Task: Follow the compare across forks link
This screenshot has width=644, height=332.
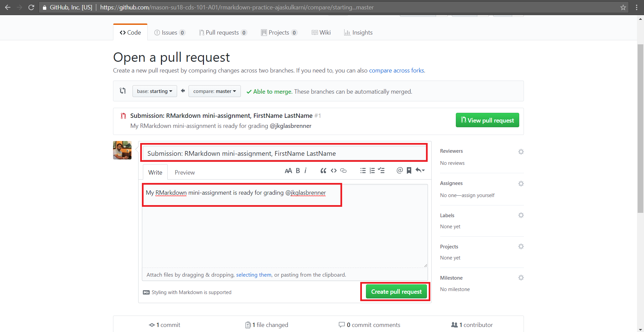Action: click(396, 70)
